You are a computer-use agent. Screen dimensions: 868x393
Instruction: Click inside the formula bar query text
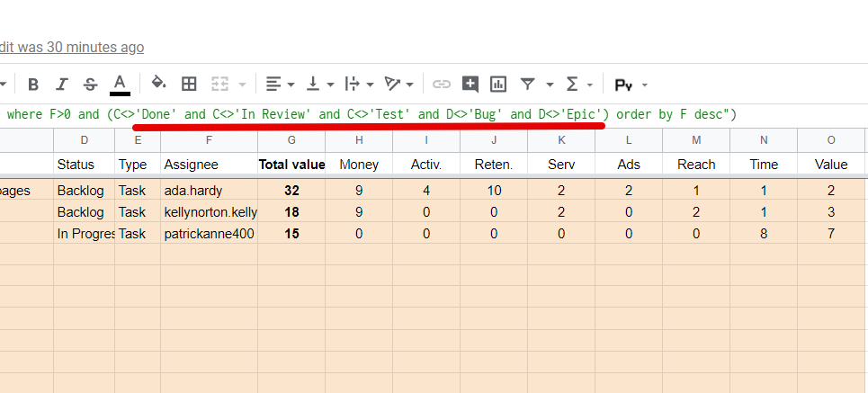tap(360, 114)
